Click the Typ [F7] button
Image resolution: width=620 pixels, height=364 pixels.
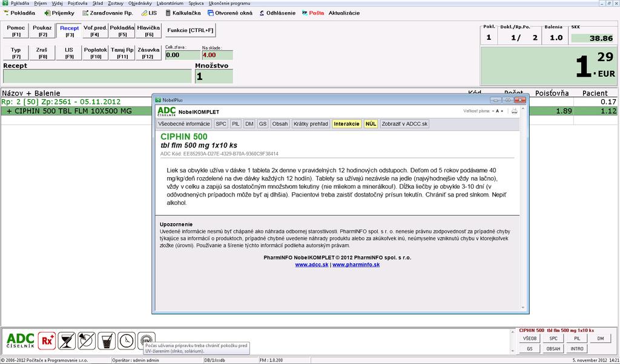pos(16,53)
